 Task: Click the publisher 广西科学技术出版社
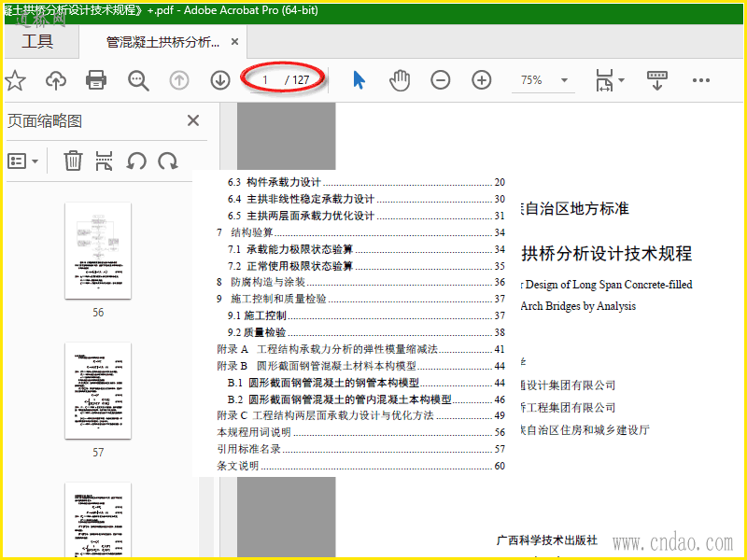point(547,540)
